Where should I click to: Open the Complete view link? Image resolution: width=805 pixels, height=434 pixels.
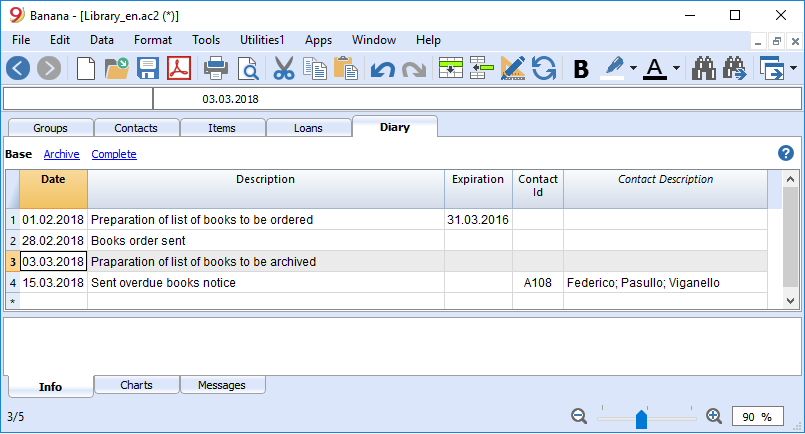[x=114, y=154]
